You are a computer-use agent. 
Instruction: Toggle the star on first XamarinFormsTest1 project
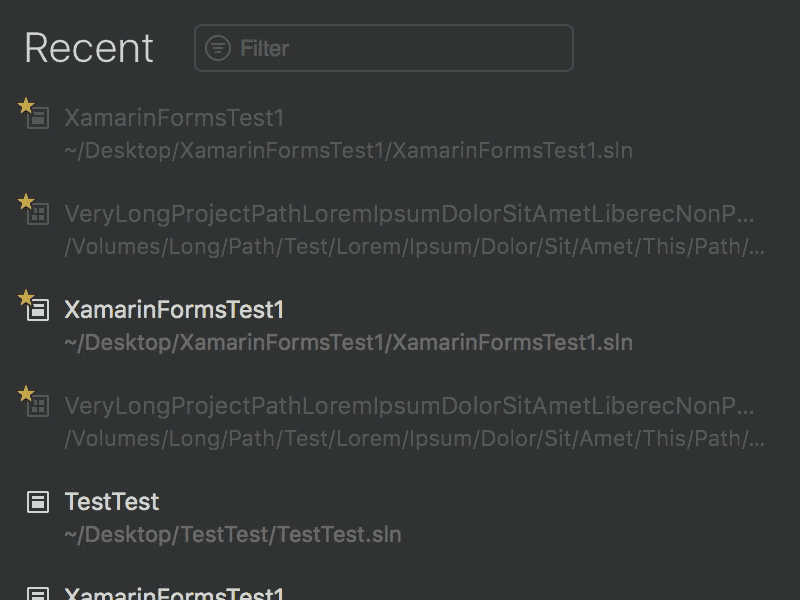(24, 103)
